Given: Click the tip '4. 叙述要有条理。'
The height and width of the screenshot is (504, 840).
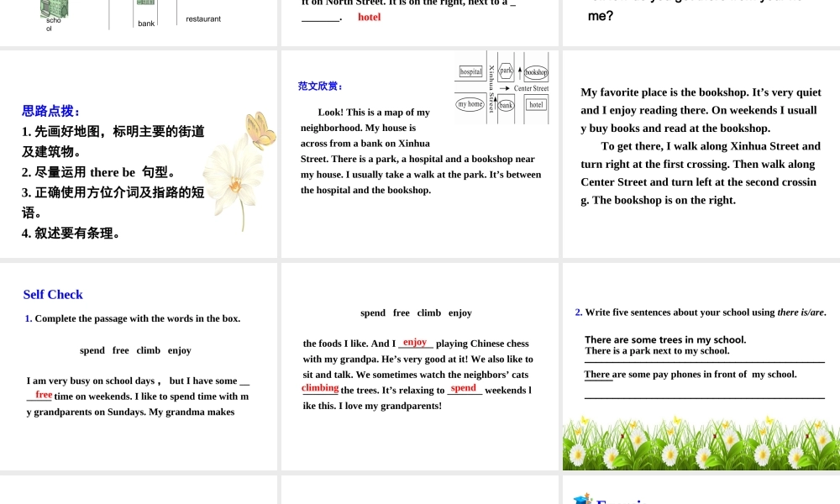Looking at the screenshot, I should pyautogui.click(x=71, y=234).
